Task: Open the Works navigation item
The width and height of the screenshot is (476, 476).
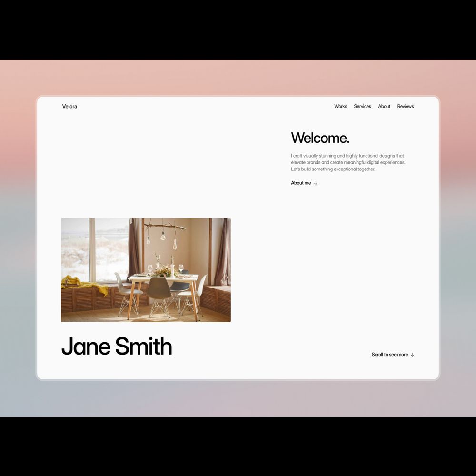Action: pyautogui.click(x=340, y=106)
